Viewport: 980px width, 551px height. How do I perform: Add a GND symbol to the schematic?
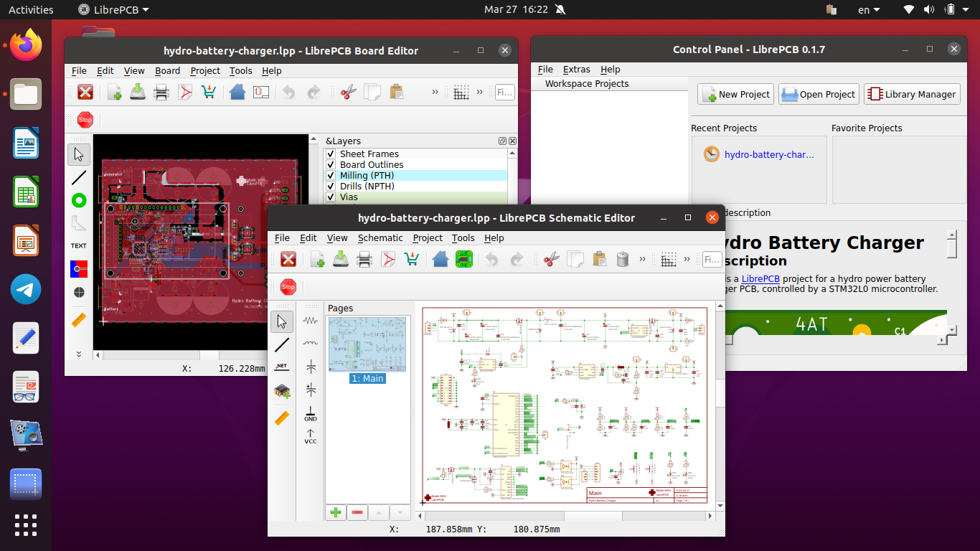click(x=311, y=413)
